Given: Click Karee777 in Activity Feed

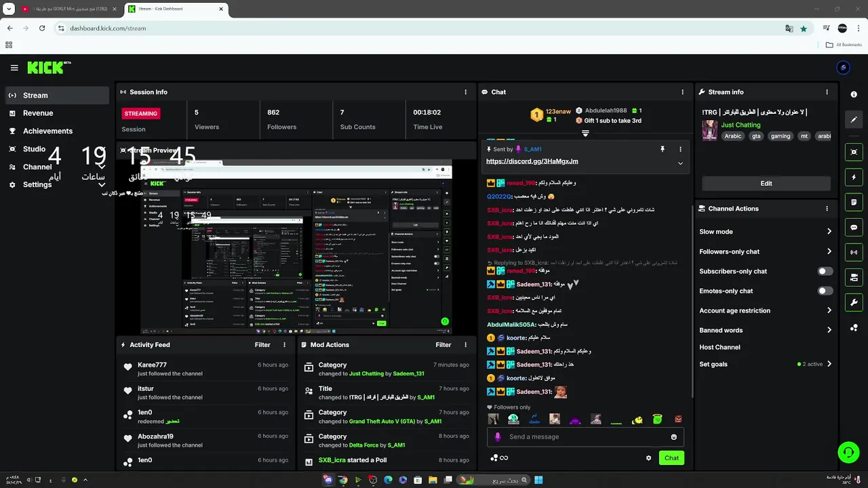Looking at the screenshot, I should pos(152,365).
